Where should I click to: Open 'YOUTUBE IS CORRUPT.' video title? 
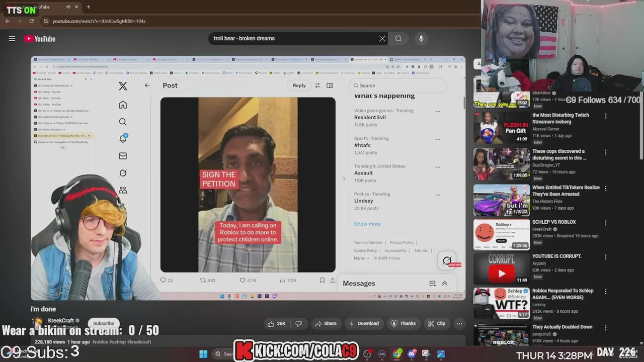coord(557,256)
